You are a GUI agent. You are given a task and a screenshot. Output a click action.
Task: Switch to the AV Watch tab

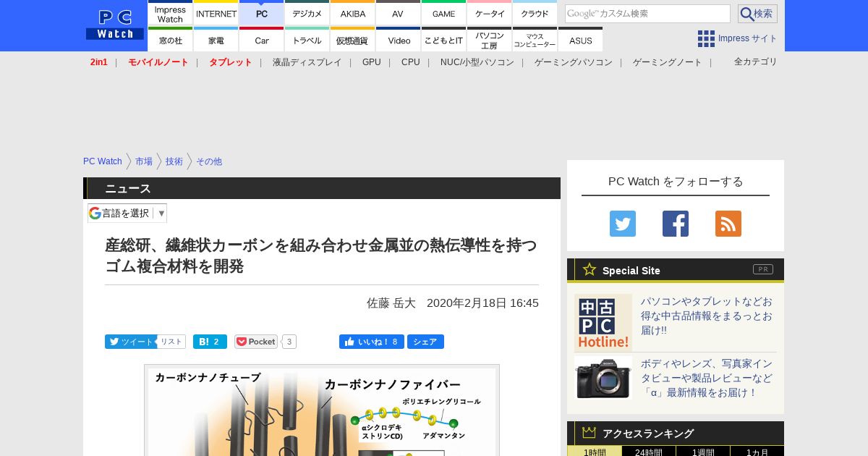[x=398, y=13]
